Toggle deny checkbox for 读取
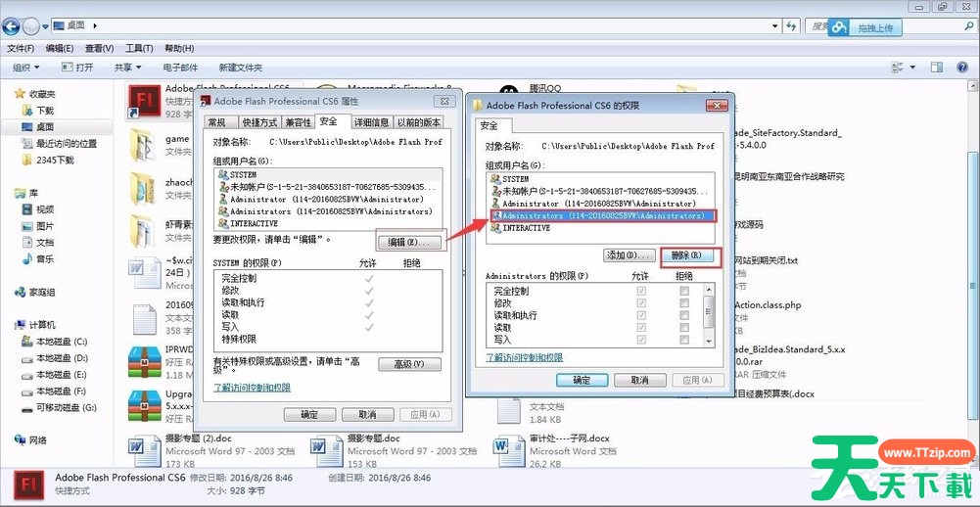The image size is (980, 507). pos(685,328)
